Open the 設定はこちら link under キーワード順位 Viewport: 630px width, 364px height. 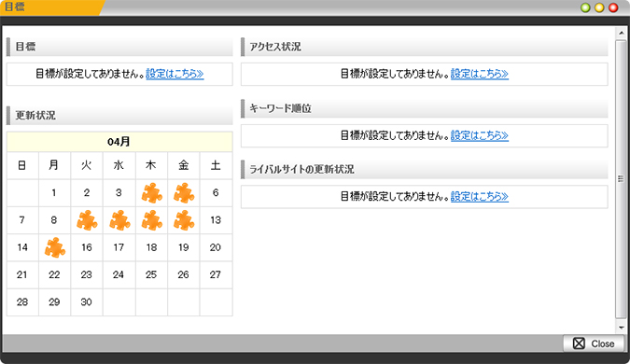480,135
